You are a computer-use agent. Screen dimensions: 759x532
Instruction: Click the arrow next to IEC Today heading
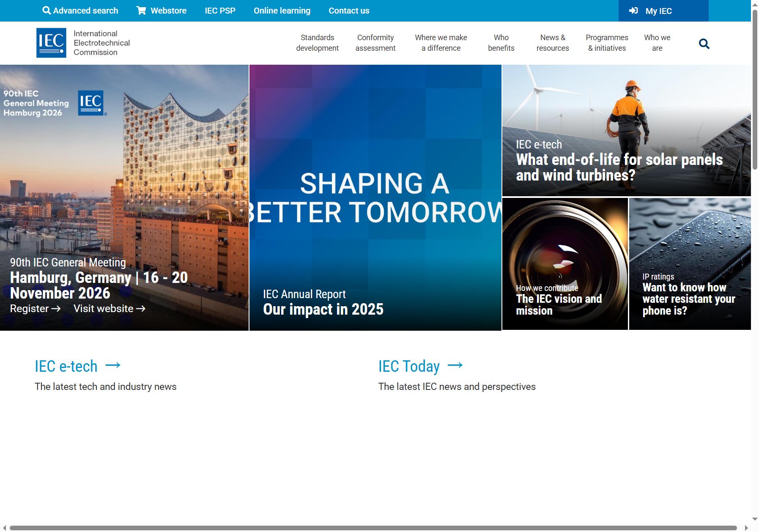click(x=455, y=365)
